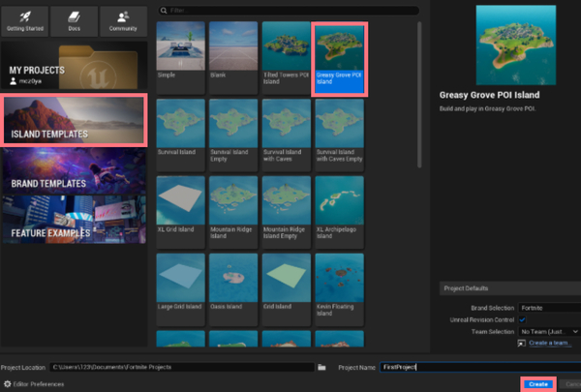Viewport: 581px width, 392px height.
Task: Click the Project Name input field
Action: [480, 367]
